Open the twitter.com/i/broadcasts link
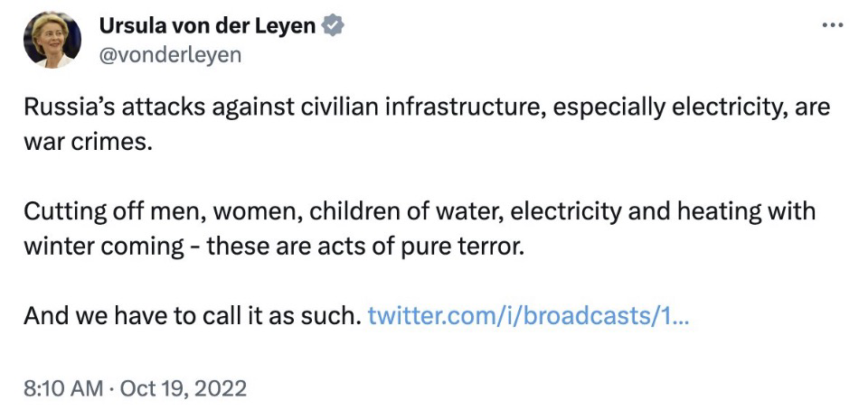This screenshot has height=410, width=868. pyautogui.click(x=529, y=317)
